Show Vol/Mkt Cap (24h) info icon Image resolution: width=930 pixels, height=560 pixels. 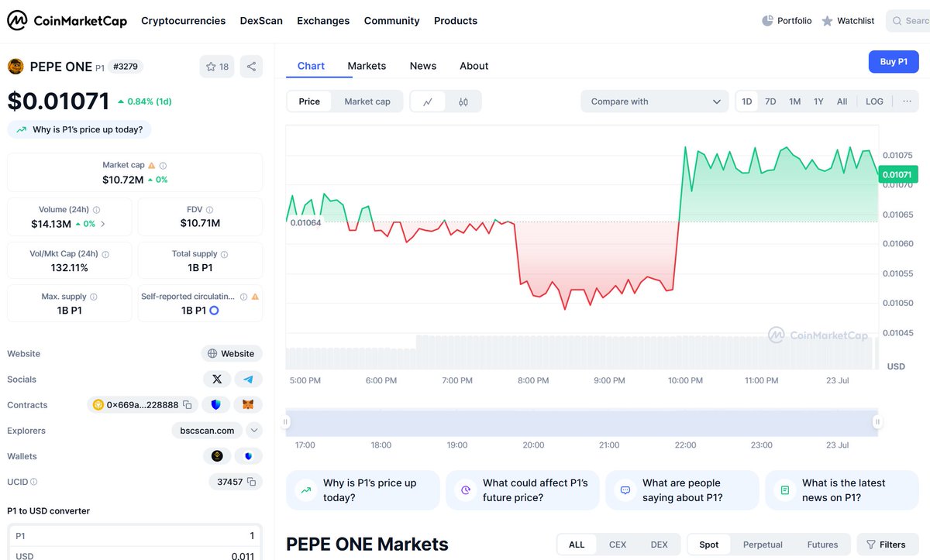pos(105,254)
